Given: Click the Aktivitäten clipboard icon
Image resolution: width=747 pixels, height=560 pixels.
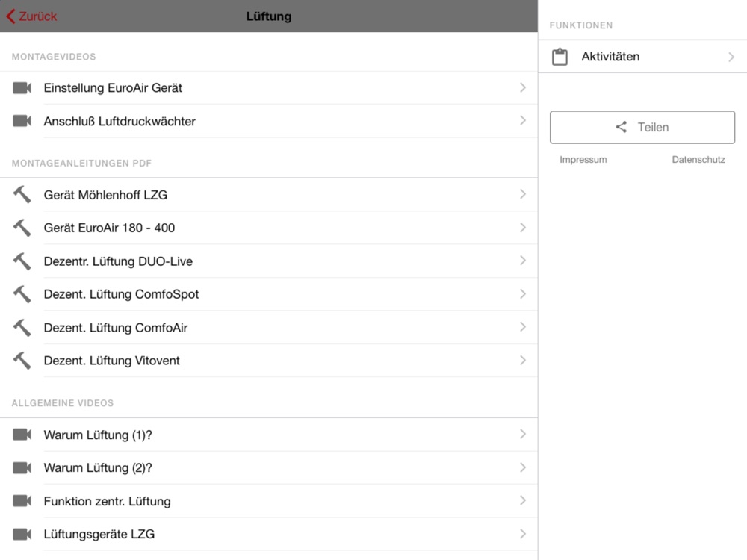Looking at the screenshot, I should (560, 57).
